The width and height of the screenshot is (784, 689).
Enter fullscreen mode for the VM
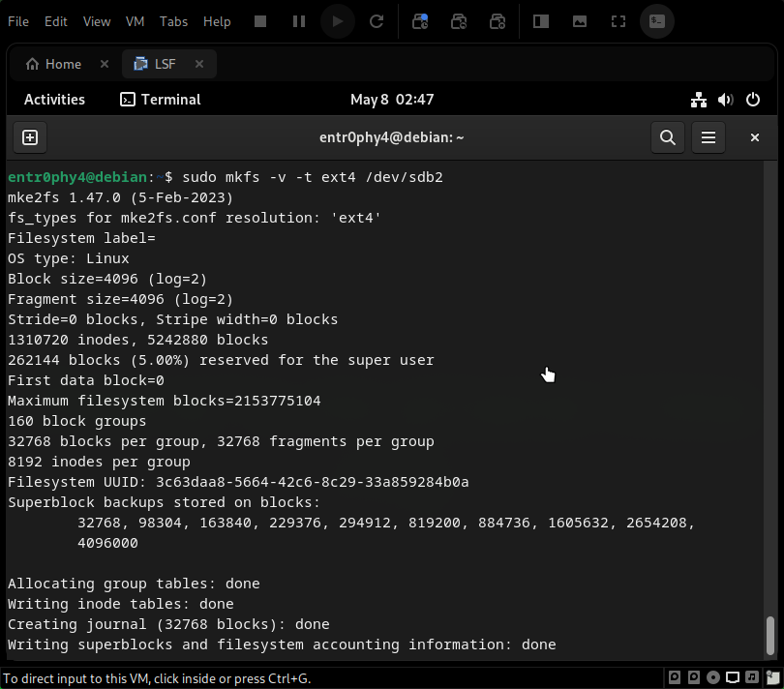pos(618,21)
